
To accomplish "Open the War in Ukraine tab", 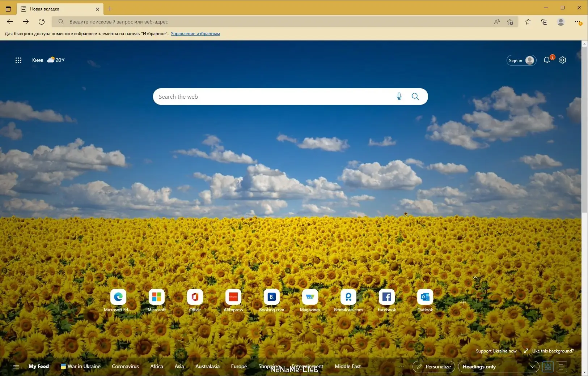I will click(81, 366).
